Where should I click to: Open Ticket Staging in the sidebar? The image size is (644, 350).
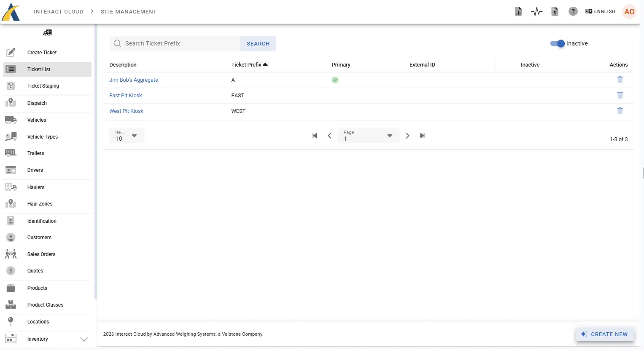point(43,86)
